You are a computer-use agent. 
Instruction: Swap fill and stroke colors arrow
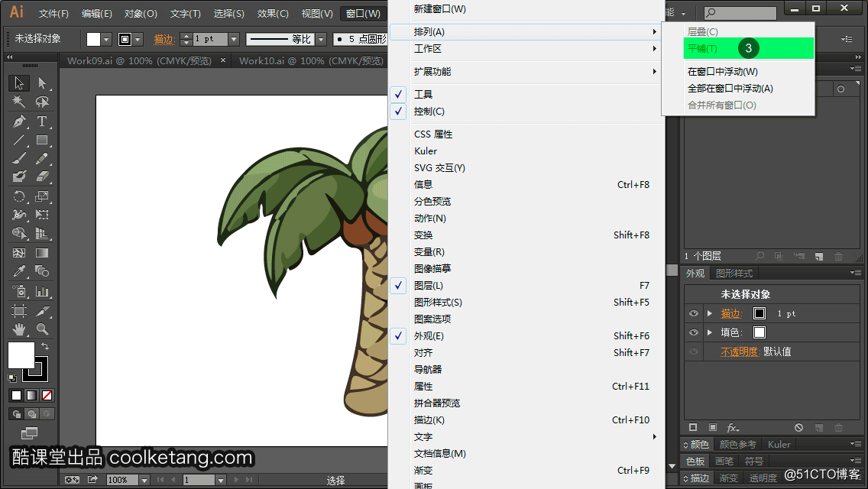click(x=45, y=346)
